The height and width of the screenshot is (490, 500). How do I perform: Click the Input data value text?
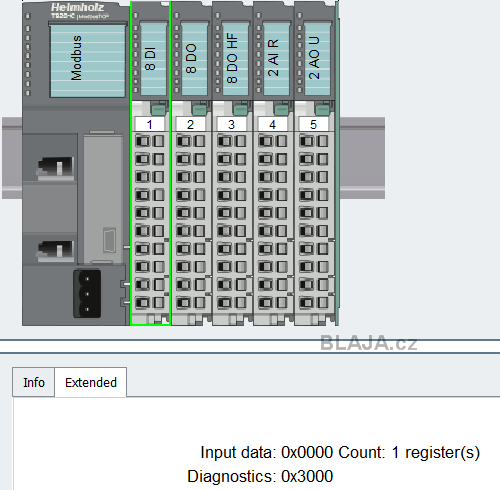click(307, 453)
